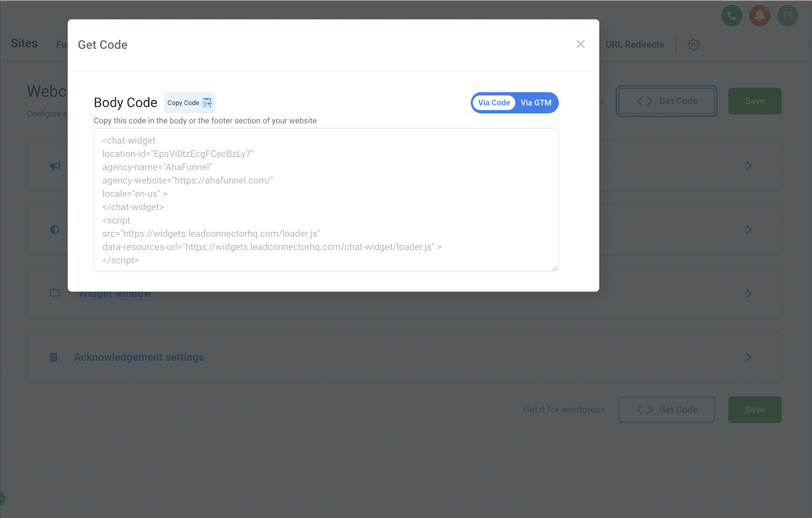Click the half-circle contrast style icon

pos(55,230)
